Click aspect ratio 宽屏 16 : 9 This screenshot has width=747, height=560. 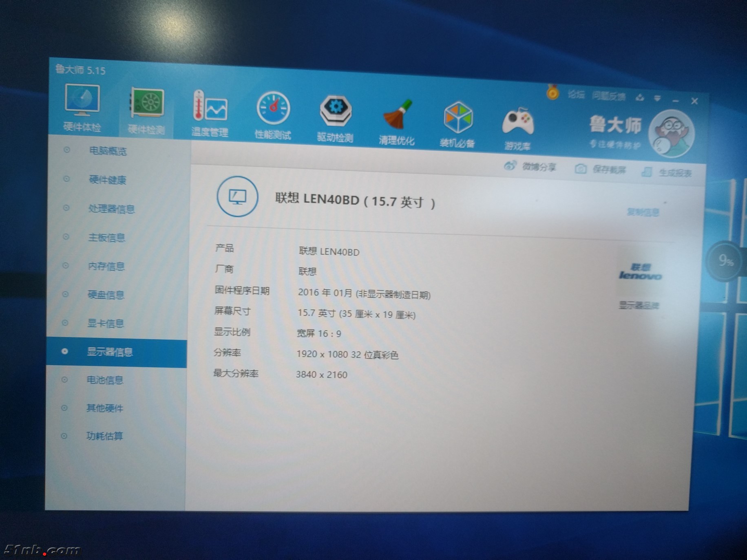[x=319, y=333]
